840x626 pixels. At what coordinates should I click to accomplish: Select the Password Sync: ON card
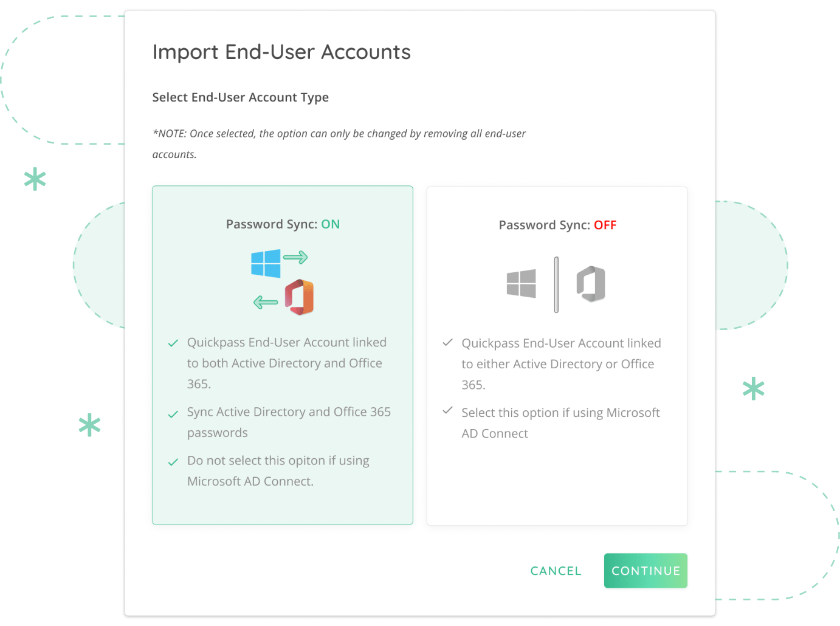[x=283, y=355]
